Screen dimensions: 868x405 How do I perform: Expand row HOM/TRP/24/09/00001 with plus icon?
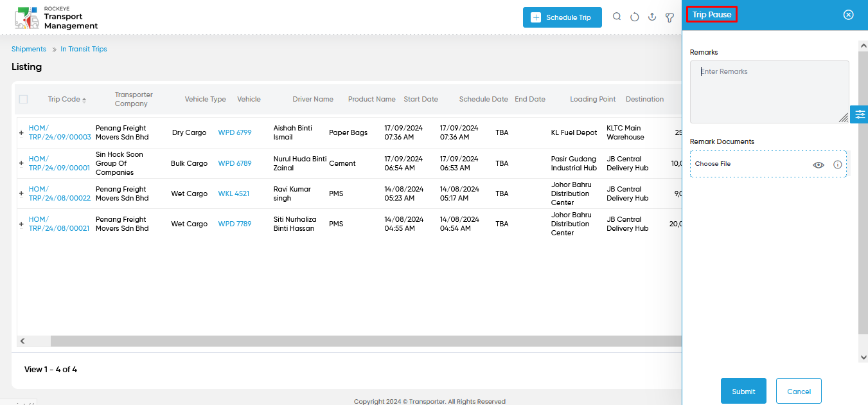pyautogui.click(x=21, y=164)
